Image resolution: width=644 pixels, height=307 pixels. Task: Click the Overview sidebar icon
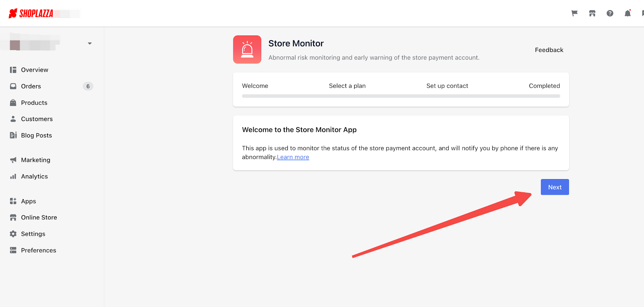click(x=13, y=70)
